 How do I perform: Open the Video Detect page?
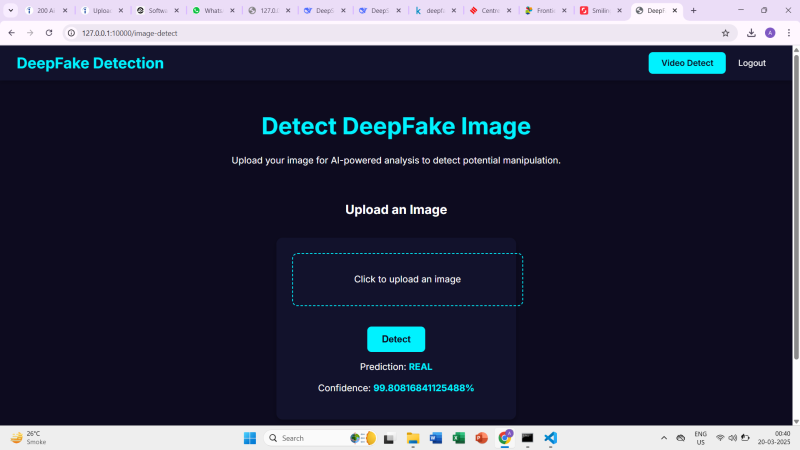coord(687,63)
